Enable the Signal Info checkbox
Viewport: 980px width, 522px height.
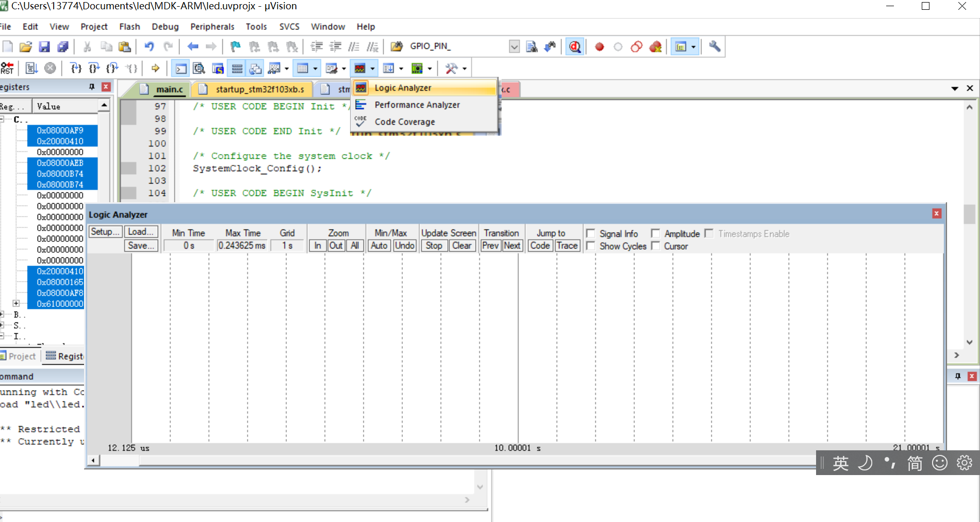(591, 234)
